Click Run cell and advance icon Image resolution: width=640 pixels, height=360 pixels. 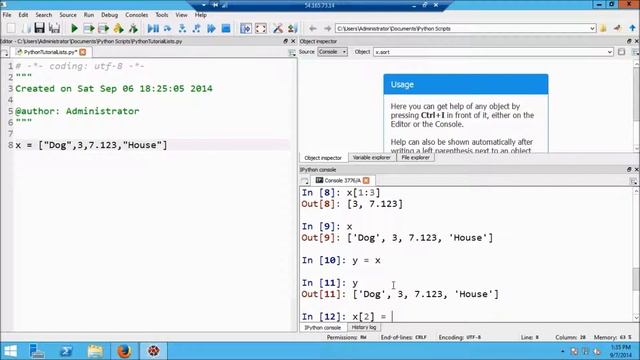(x=103, y=28)
